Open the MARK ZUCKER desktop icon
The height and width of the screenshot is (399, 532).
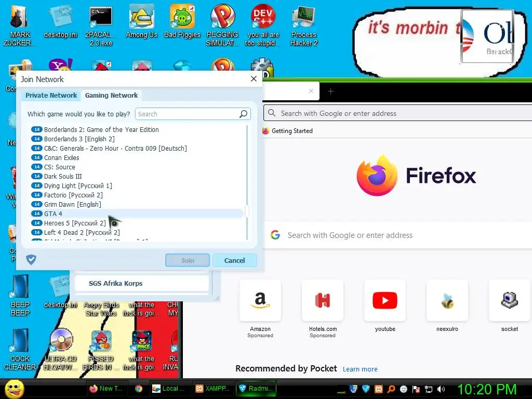pos(19,25)
